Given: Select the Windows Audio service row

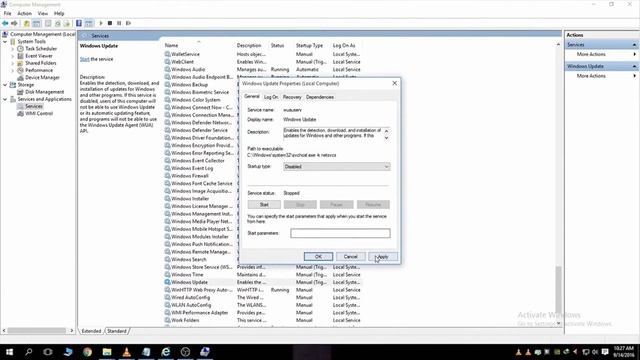Looking at the screenshot, I should (x=262, y=69).
